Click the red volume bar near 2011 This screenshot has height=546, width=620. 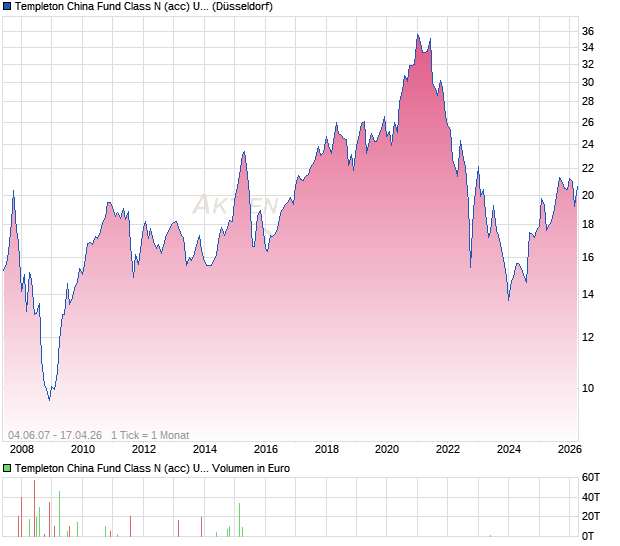(130, 526)
